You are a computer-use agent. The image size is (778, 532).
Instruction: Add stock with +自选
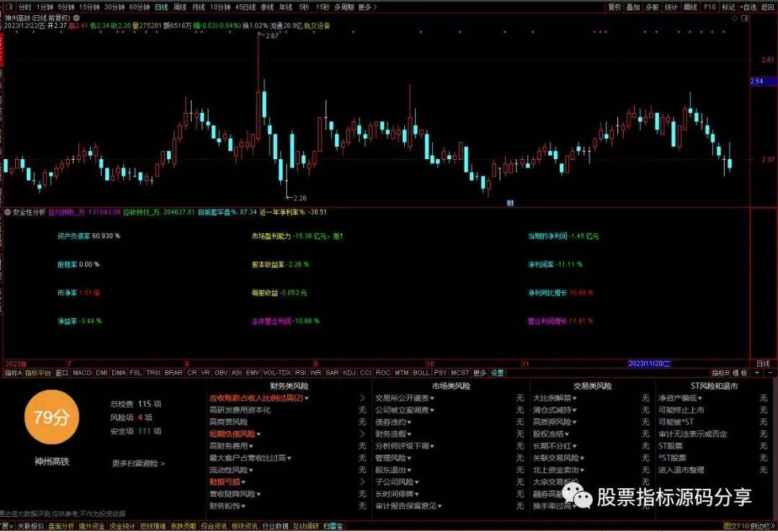[x=748, y=7]
